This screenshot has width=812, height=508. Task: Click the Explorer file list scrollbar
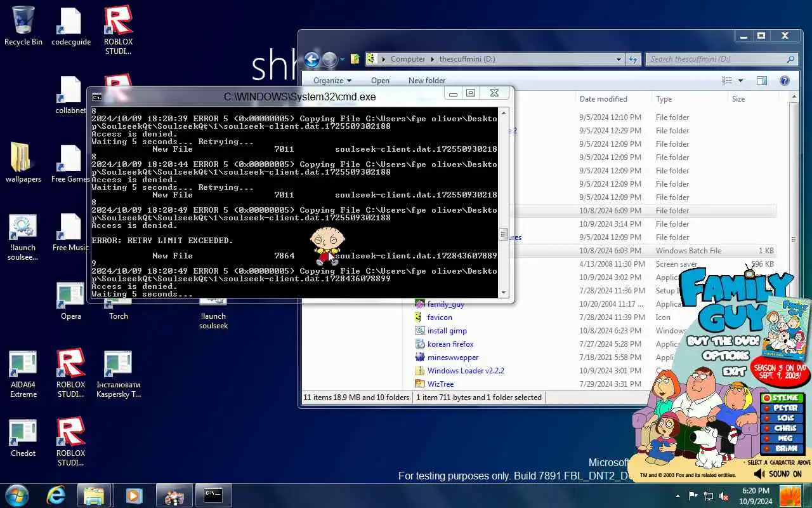(795, 238)
